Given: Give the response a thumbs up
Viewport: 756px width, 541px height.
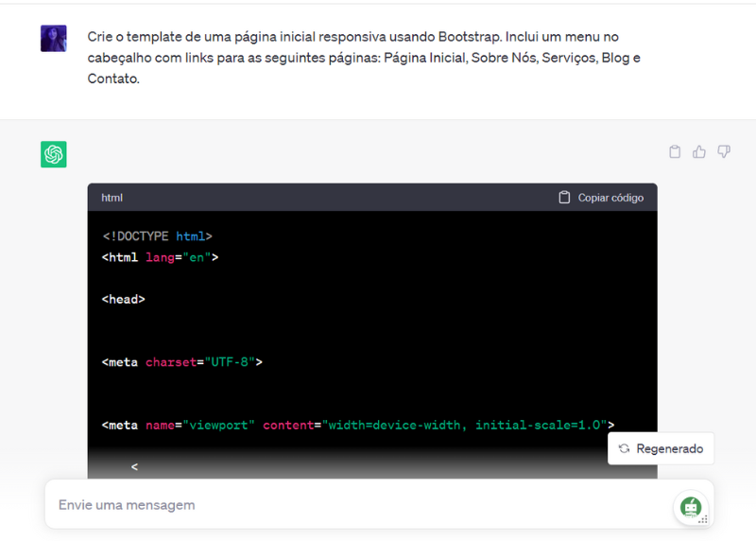Looking at the screenshot, I should pyautogui.click(x=699, y=151).
